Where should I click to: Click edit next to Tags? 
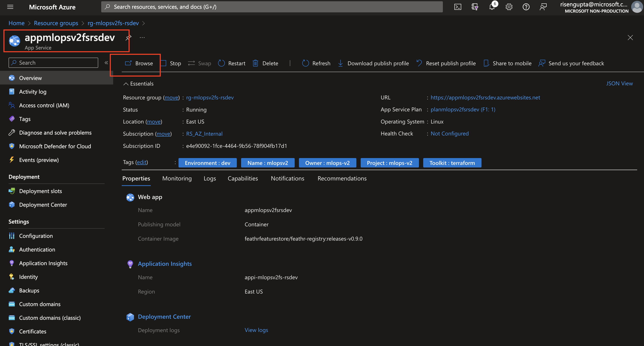pyautogui.click(x=142, y=162)
